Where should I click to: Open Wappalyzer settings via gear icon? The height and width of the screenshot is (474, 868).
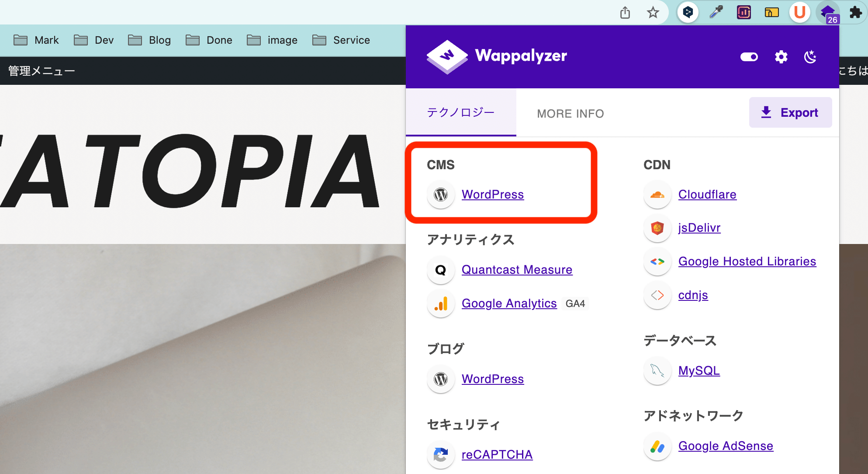click(782, 57)
